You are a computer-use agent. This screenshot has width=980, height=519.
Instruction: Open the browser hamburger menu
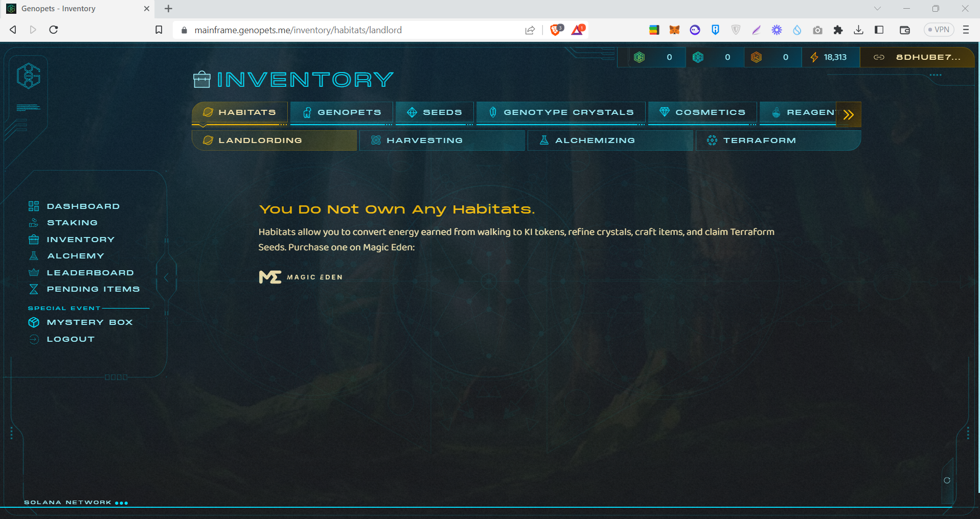tap(966, 30)
